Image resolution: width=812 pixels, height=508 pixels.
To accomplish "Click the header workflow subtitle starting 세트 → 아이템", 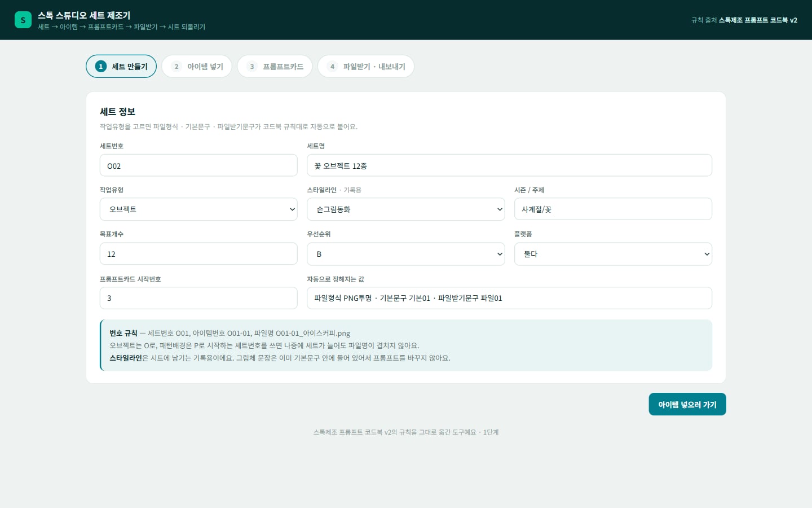I will pos(121,27).
